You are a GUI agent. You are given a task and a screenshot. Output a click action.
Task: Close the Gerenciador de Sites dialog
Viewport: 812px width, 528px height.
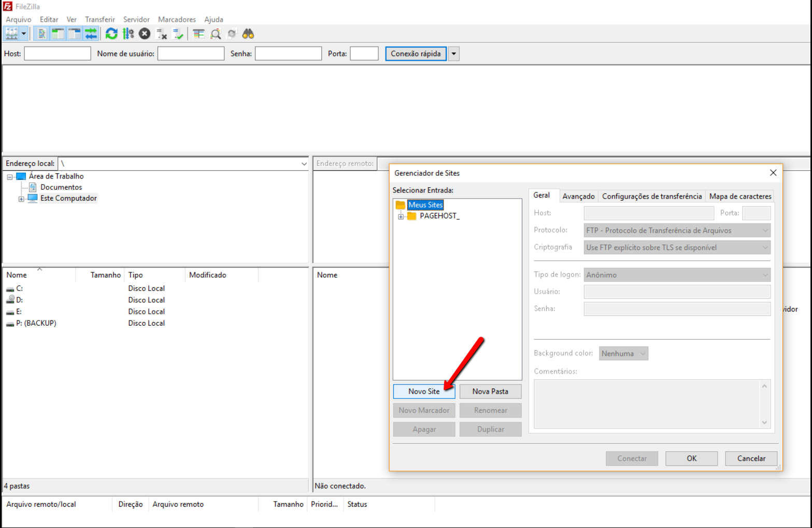tap(773, 173)
